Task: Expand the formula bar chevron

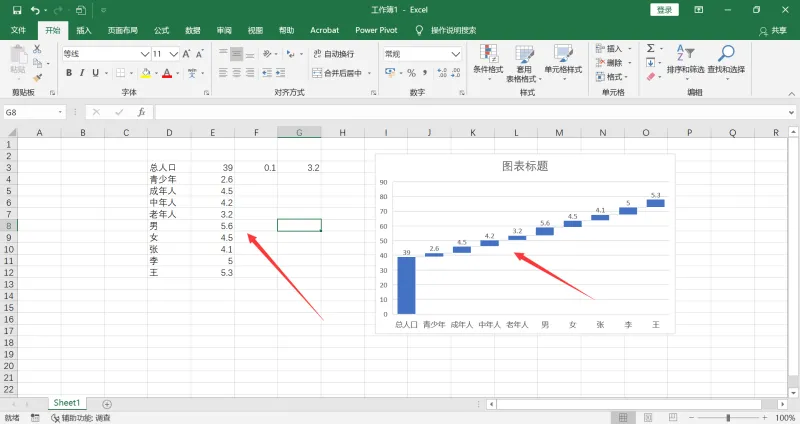Action: coord(791,112)
